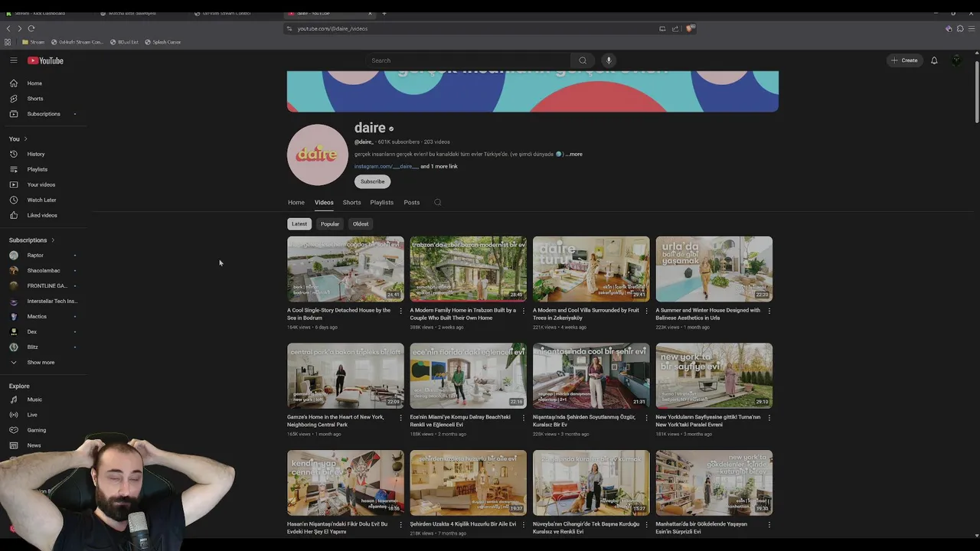The width and height of the screenshot is (980, 551).
Task: Click the Create button
Action: (x=904, y=60)
